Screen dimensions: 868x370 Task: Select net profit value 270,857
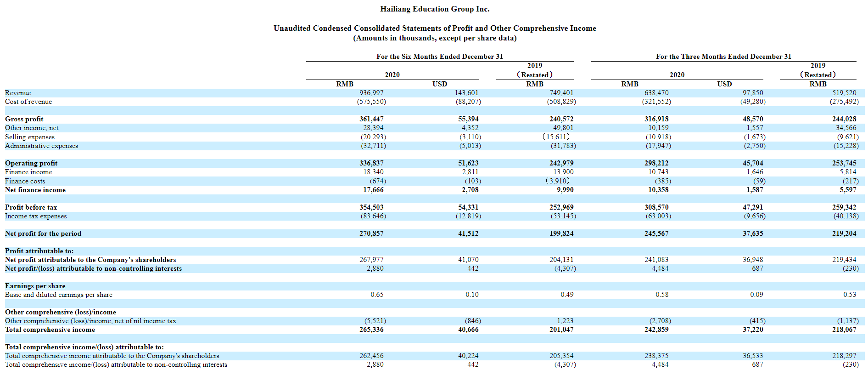371,233
